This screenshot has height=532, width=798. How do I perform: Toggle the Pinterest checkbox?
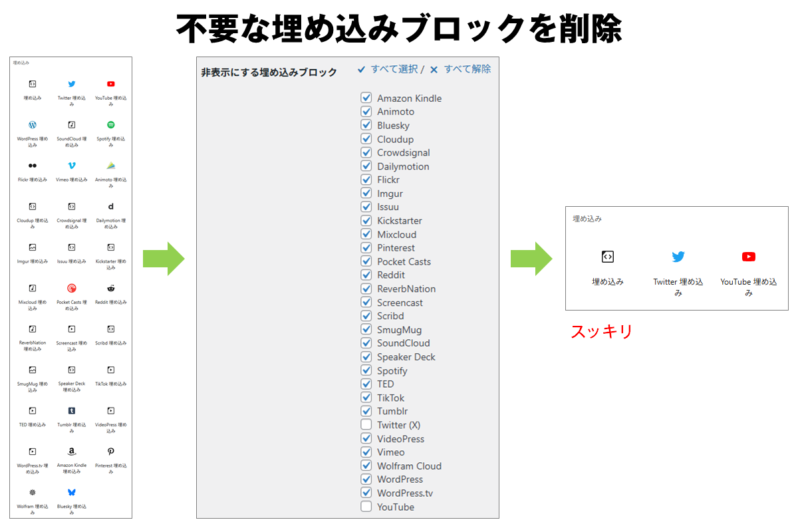pyautogui.click(x=366, y=247)
